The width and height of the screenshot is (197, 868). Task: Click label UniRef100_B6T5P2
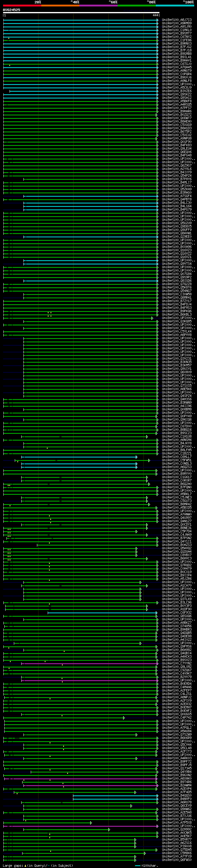177,132
